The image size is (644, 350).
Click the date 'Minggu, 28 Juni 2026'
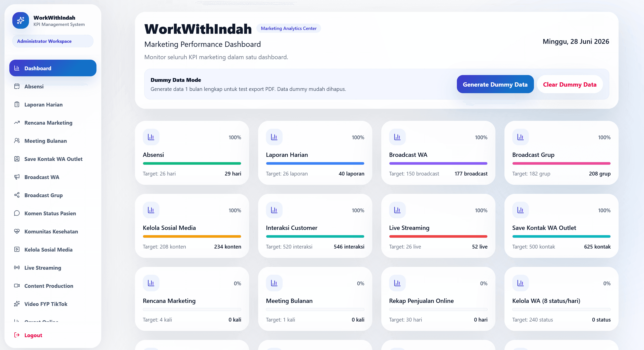click(576, 42)
